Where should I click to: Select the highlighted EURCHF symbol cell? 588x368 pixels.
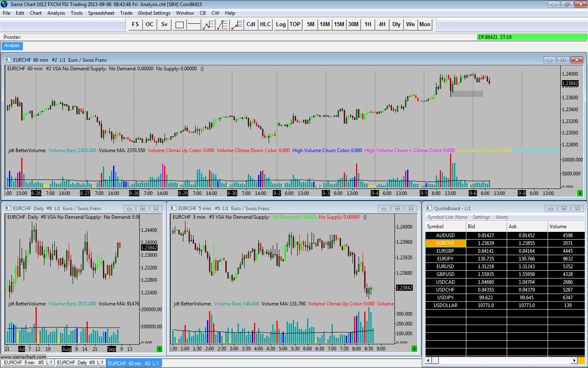pyautogui.click(x=445, y=243)
